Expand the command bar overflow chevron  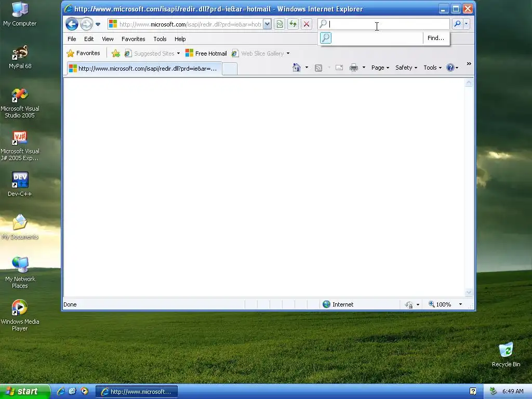[x=469, y=64]
